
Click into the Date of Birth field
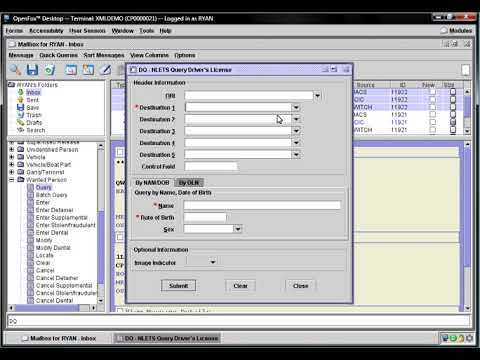205,217
